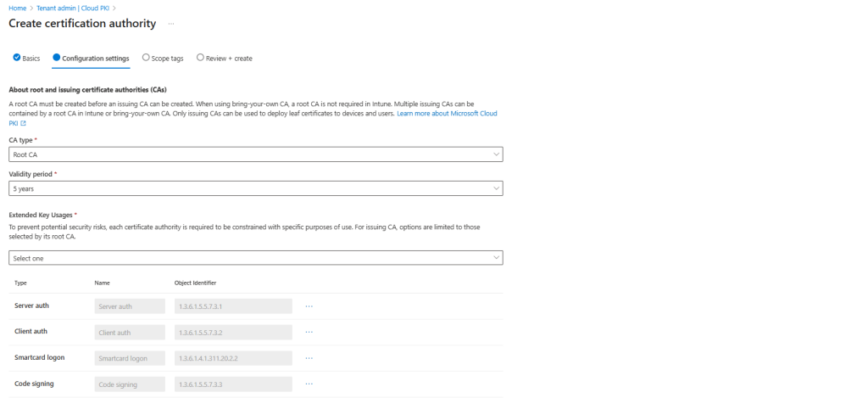Open the Validity period dropdown
The width and height of the screenshot is (868, 398).
point(255,188)
